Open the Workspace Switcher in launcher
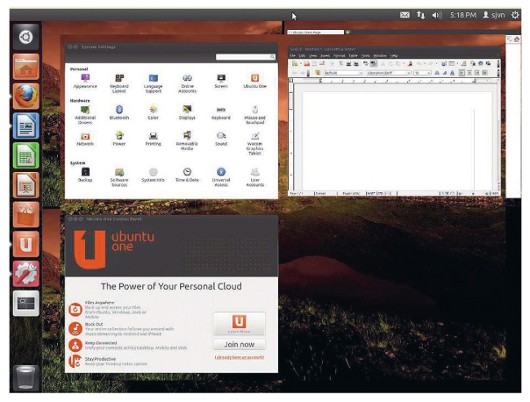Screen dimensions: 530x402 tap(26, 303)
